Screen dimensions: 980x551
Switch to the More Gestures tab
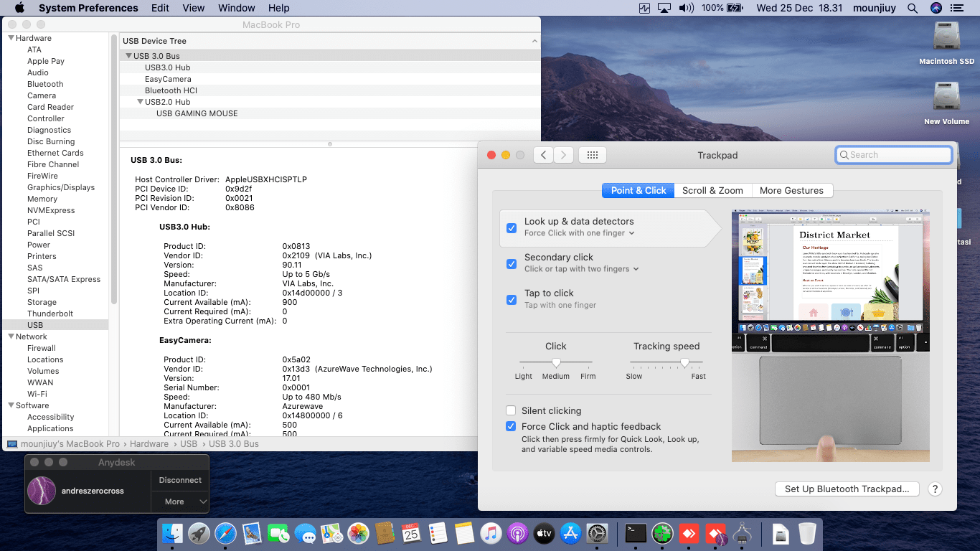click(x=791, y=190)
